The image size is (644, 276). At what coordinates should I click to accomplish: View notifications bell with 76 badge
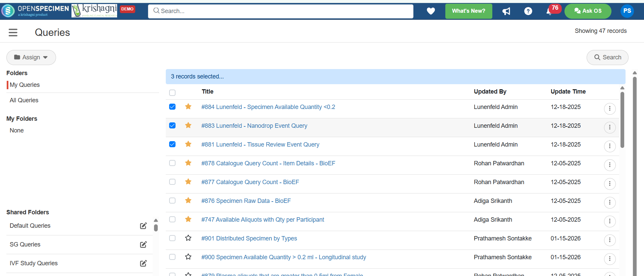(x=549, y=12)
